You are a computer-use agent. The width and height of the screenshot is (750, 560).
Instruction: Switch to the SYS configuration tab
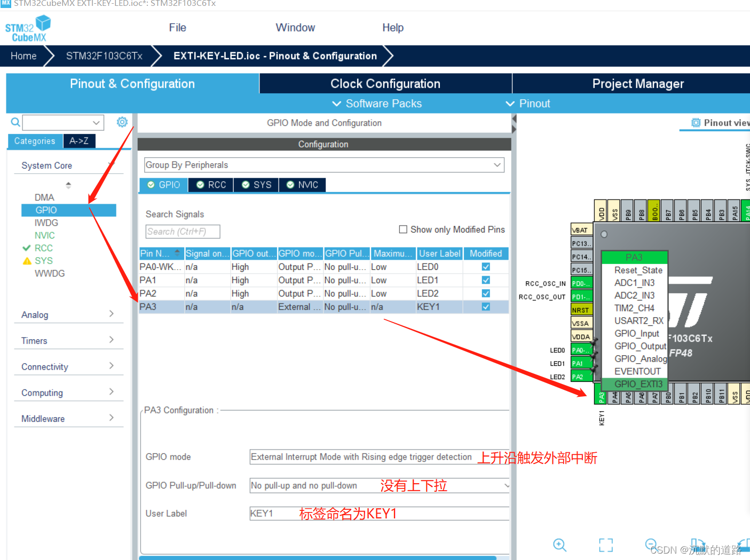pos(257,185)
